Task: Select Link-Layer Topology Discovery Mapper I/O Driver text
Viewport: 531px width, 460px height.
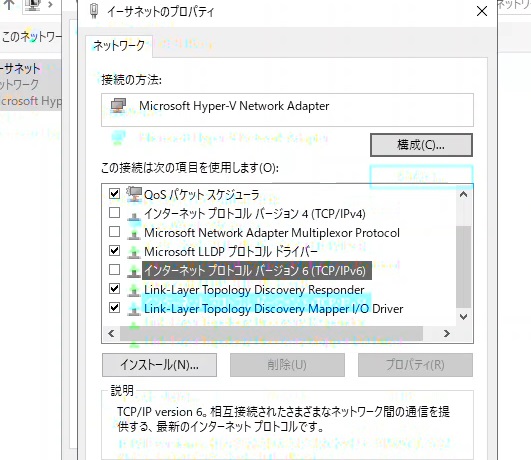Action: pyautogui.click(x=274, y=309)
